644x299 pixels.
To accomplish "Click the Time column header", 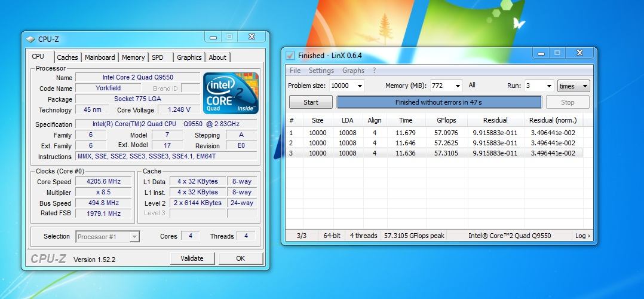I will pos(406,120).
